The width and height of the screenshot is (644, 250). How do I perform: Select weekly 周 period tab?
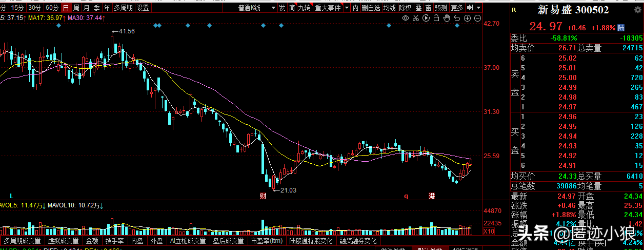coord(76,8)
